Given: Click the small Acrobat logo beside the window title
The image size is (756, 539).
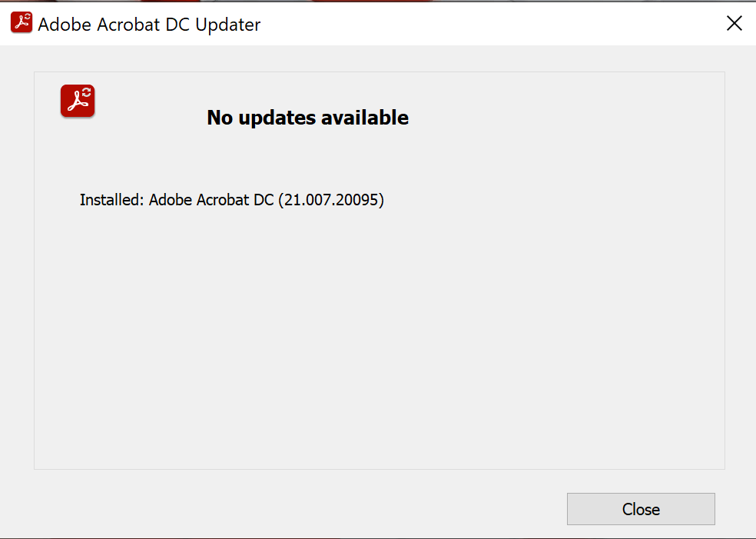Looking at the screenshot, I should [21, 22].
